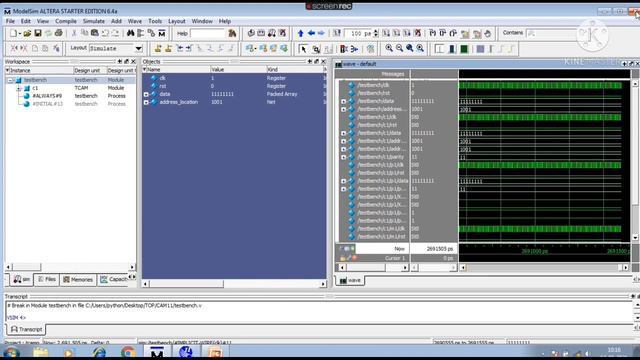The image size is (640, 360).
Task: Click the Zoom In magnifier icon
Action: point(389,49)
